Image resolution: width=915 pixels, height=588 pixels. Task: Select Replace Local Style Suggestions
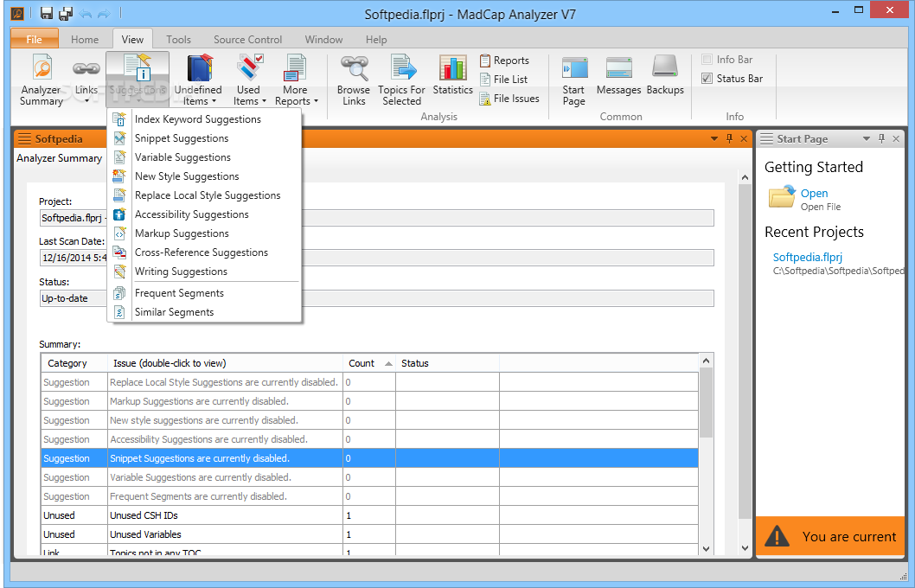204,195
